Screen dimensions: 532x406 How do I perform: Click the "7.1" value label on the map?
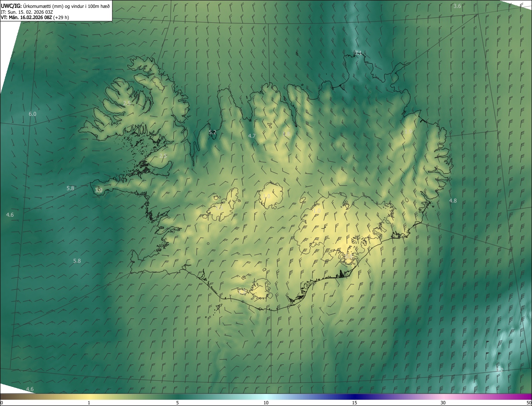pyautogui.click(x=358, y=53)
